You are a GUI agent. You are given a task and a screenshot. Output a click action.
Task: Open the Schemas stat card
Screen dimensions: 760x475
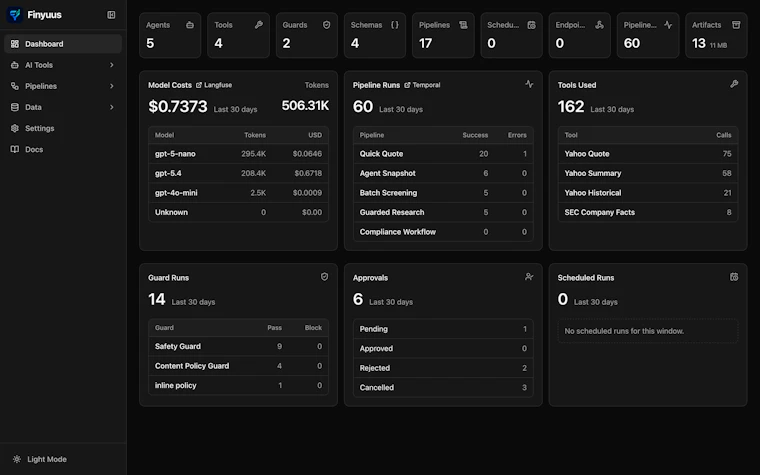pos(375,35)
